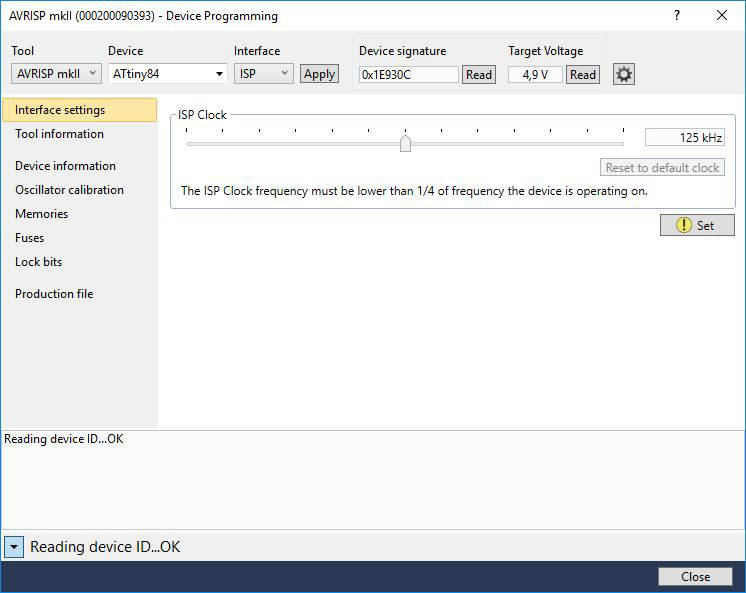Click the Apply button
The width and height of the screenshot is (746, 593).
(x=319, y=74)
